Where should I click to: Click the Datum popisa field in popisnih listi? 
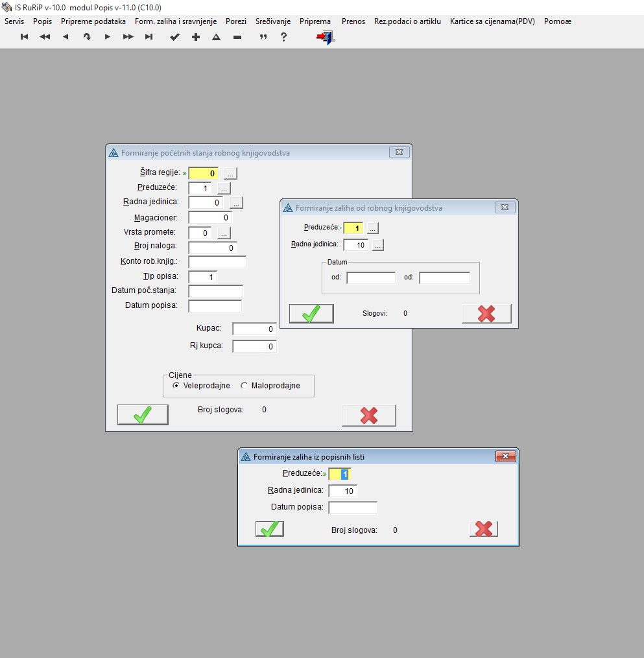pyautogui.click(x=352, y=508)
